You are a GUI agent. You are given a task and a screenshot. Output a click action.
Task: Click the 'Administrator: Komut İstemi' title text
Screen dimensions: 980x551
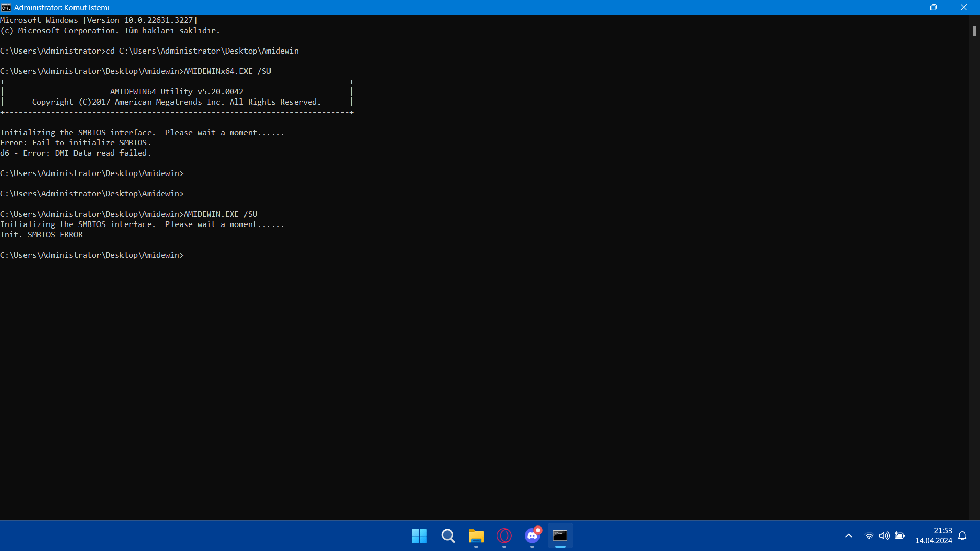point(62,8)
